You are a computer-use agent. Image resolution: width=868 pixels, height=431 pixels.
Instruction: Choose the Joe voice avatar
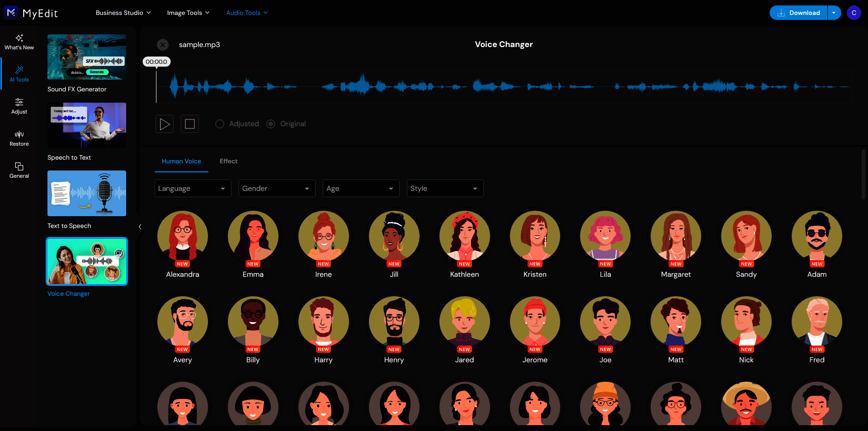click(x=605, y=322)
